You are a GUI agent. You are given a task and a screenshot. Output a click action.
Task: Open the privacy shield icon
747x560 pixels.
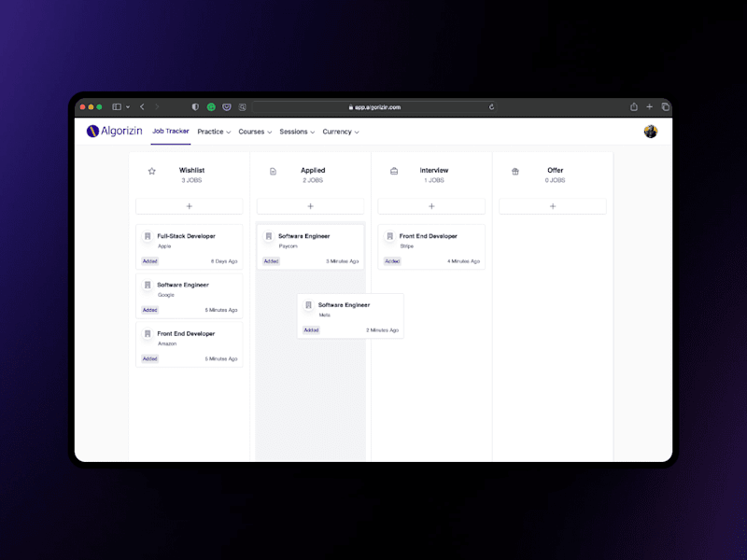pyautogui.click(x=195, y=107)
